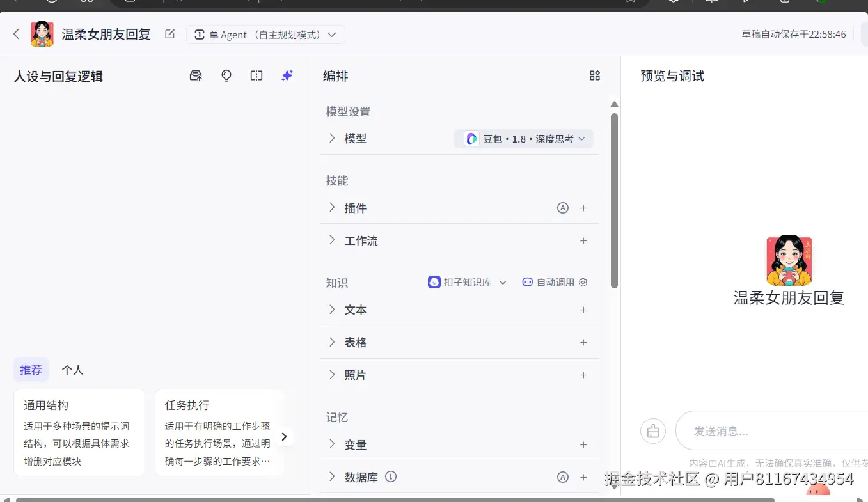Click the scroll-up arrow of 编排 scrollbar
Screen dimensions: 868x502
point(615,104)
